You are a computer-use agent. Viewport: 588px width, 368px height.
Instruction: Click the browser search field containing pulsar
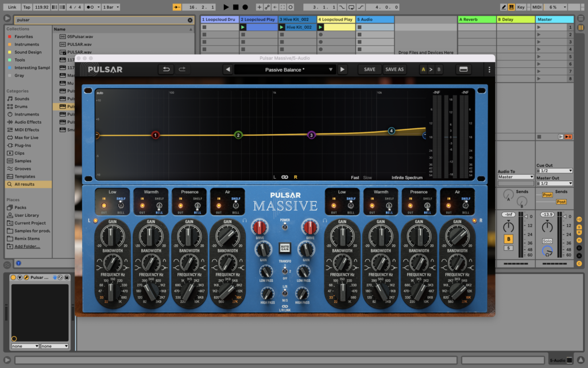[101, 20]
